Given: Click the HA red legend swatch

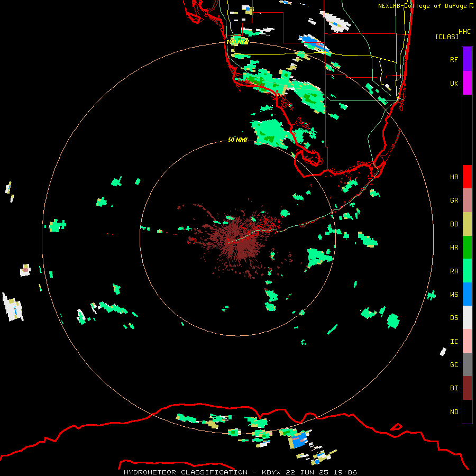Looking at the screenshot, I should tap(467, 177).
